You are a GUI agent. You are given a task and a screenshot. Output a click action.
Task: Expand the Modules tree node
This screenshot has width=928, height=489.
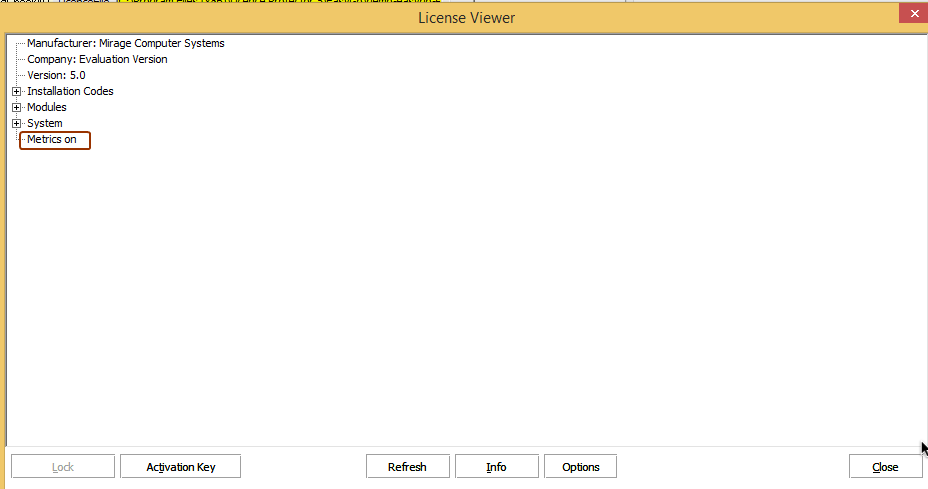(16, 108)
